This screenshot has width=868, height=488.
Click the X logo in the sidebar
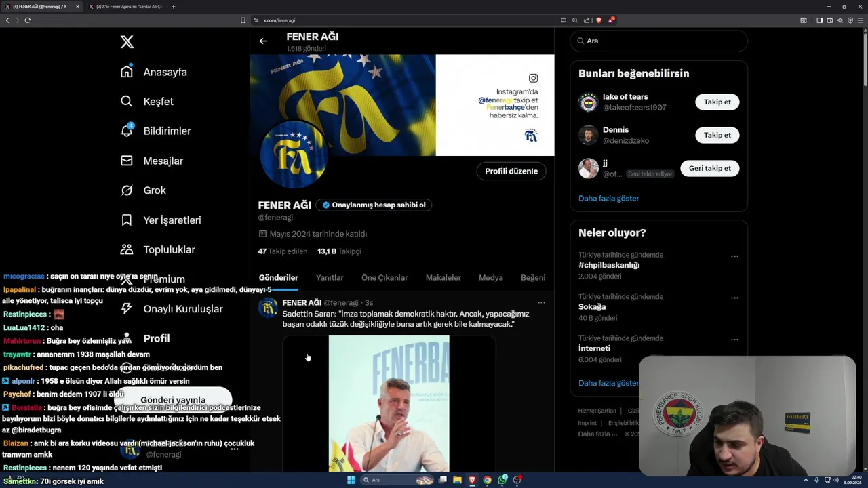pyautogui.click(x=127, y=42)
